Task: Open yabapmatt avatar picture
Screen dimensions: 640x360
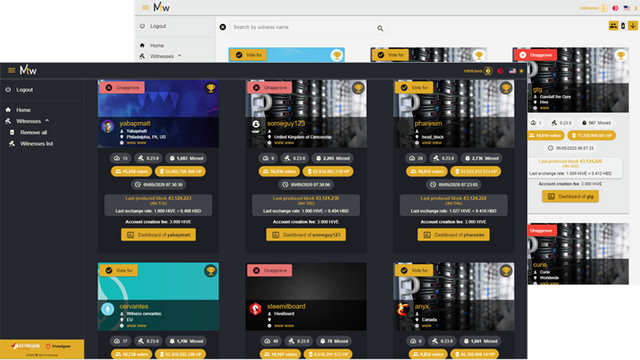Action: pyautogui.click(x=107, y=126)
